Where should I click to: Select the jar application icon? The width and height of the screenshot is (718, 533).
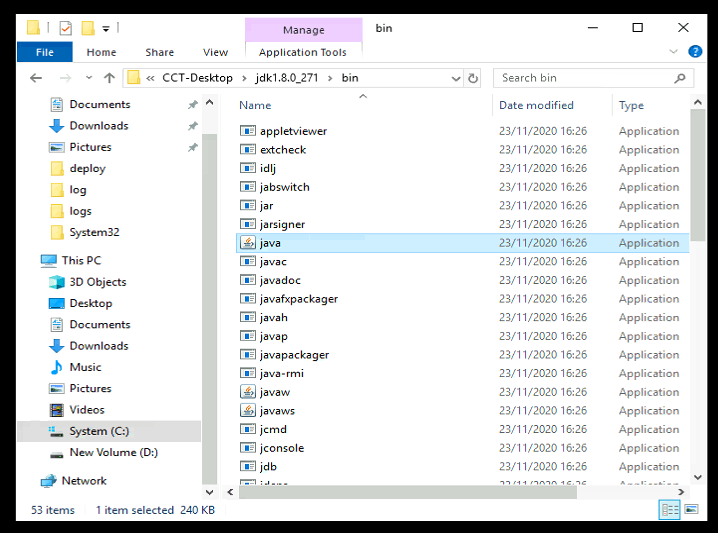pyautogui.click(x=248, y=206)
